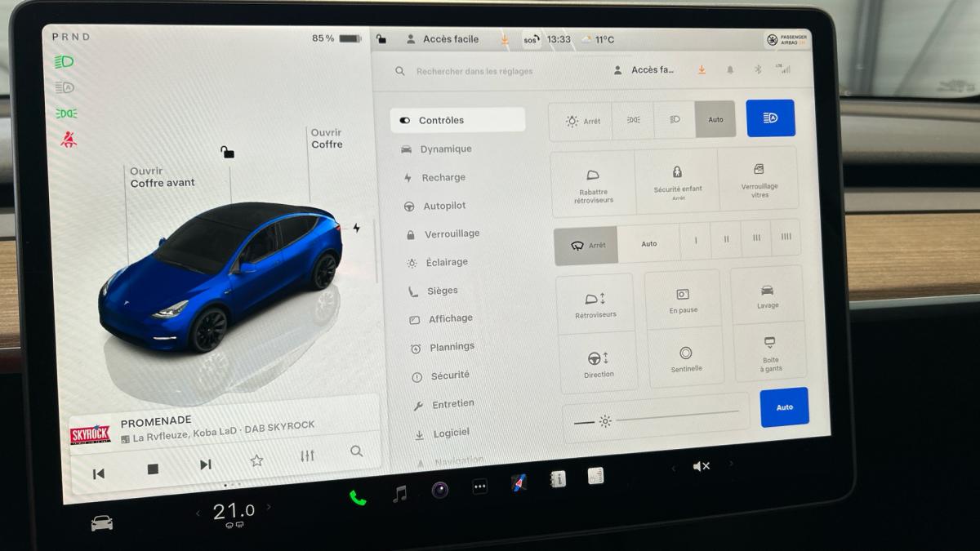980x551 pixels.
Task: Tap Ouvrir Coffre avant to open frunk
Action: pyautogui.click(x=162, y=177)
